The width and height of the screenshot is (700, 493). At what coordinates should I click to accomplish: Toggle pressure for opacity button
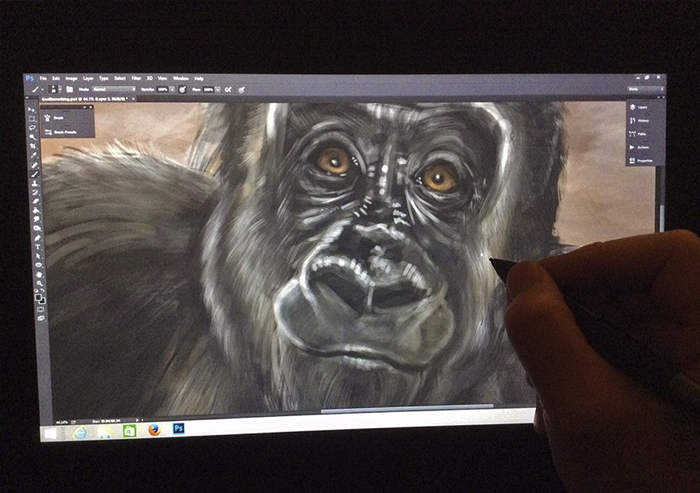pyautogui.click(x=181, y=89)
